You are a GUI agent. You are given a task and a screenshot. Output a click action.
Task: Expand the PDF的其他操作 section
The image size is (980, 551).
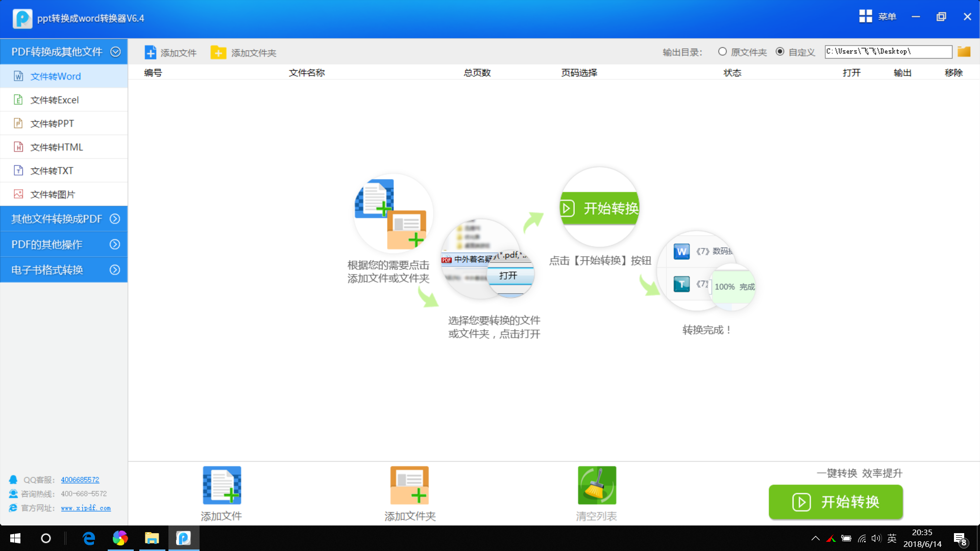click(115, 244)
